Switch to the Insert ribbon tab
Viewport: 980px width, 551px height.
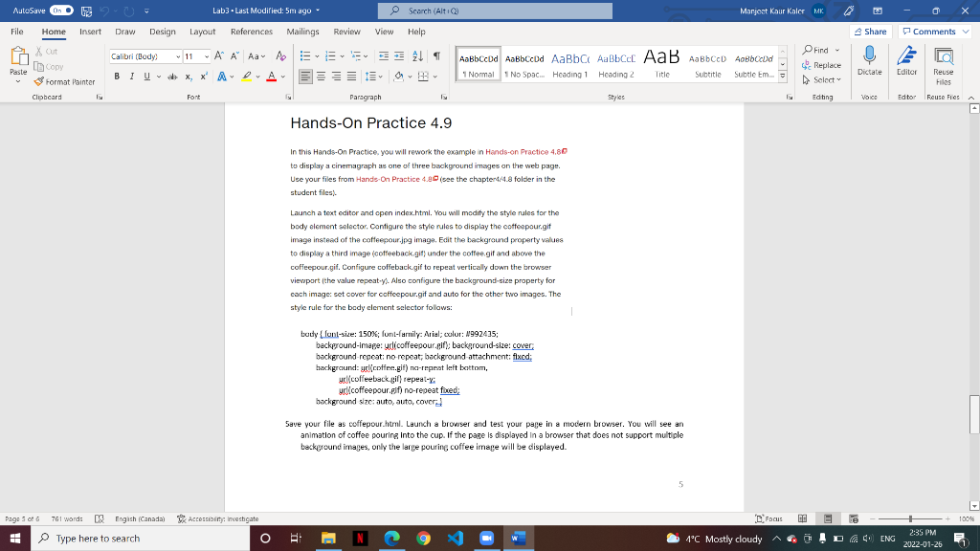pos(89,31)
